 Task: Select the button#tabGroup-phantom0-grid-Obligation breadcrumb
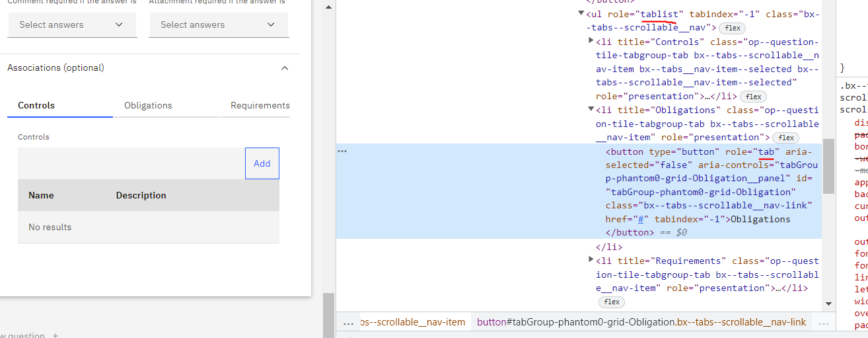[641, 323]
